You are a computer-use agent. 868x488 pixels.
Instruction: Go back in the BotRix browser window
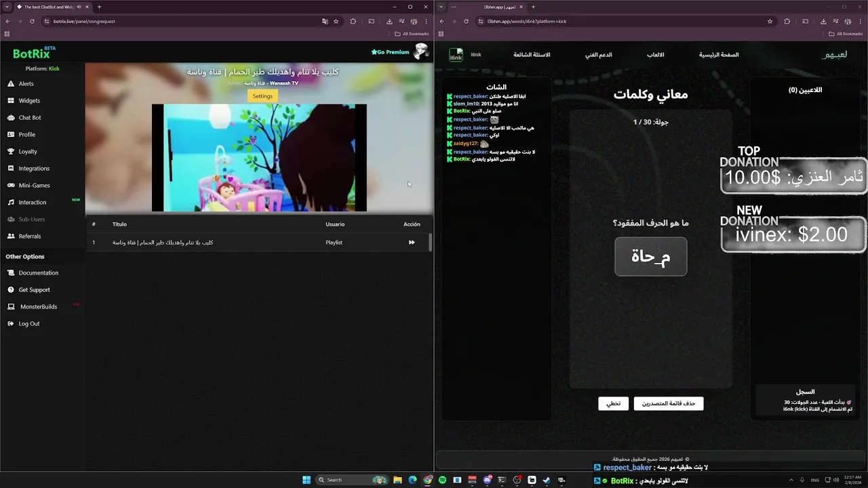coord(7,21)
